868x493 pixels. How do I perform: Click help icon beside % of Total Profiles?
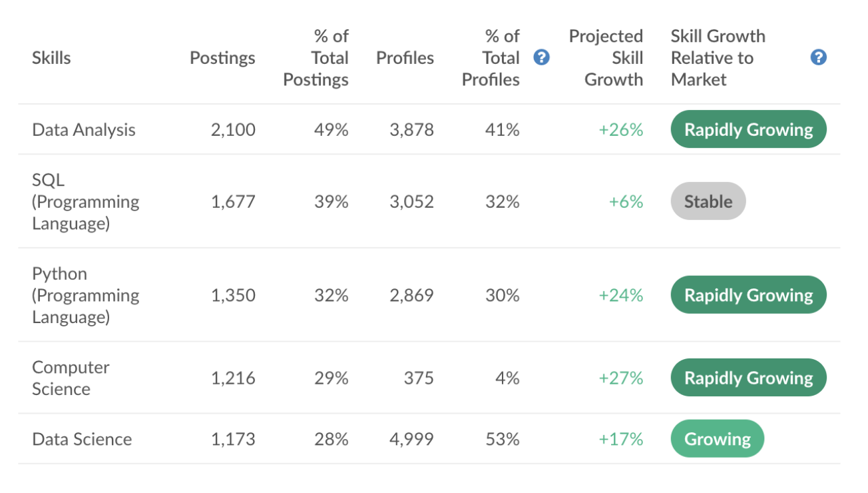click(x=542, y=58)
